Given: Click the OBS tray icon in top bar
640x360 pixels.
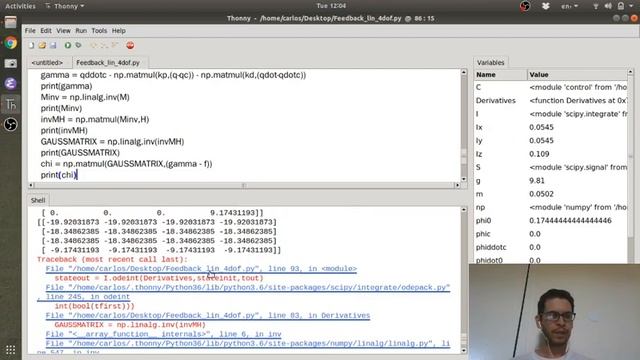Looking at the screenshot, I should coord(525,6).
